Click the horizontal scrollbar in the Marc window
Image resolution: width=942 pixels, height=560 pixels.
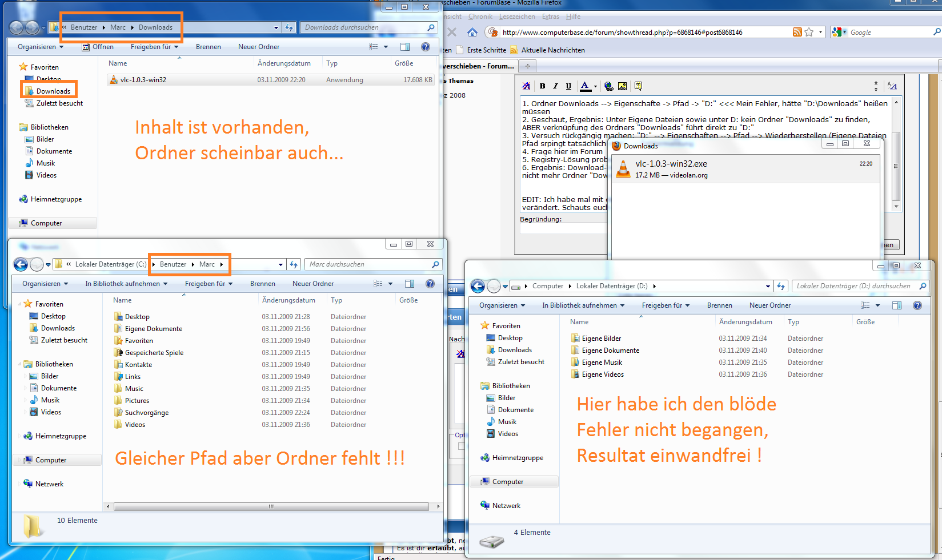271,506
